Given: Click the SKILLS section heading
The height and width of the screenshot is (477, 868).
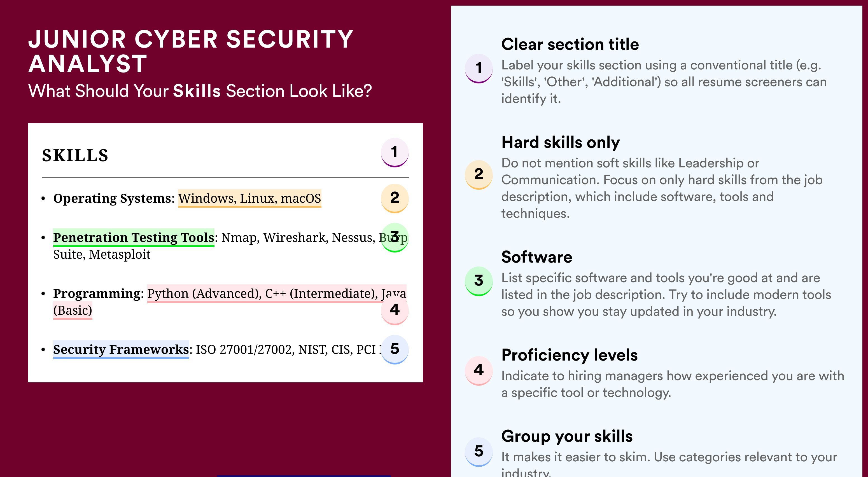Looking at the screenshot, I should [x=75, y=156].
